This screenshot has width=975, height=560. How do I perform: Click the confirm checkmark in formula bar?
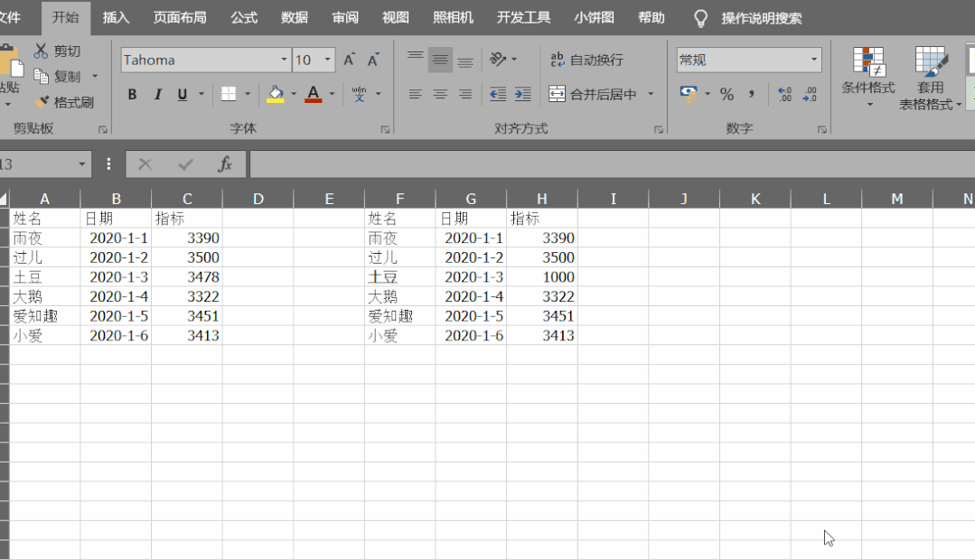coord(185,164)
